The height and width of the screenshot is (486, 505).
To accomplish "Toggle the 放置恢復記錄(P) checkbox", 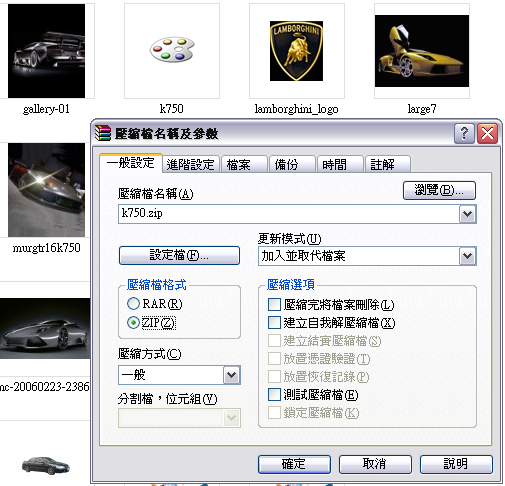I will point(318,377).
